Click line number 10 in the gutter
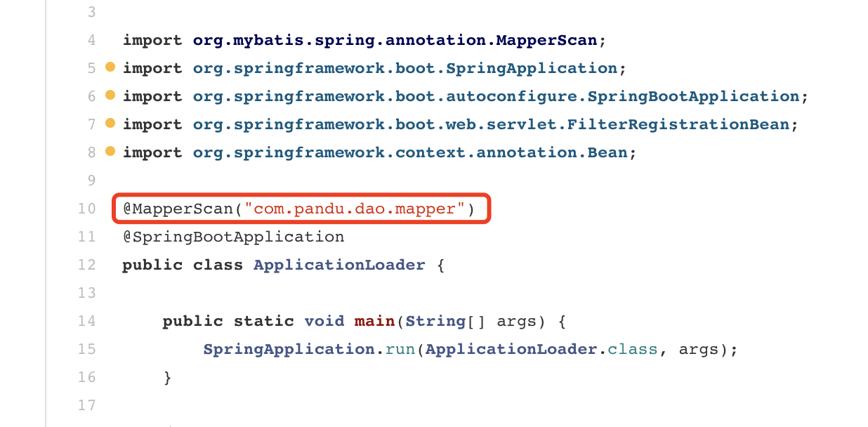The width and height of the screenshot is (868, 427). coord(86,209)
